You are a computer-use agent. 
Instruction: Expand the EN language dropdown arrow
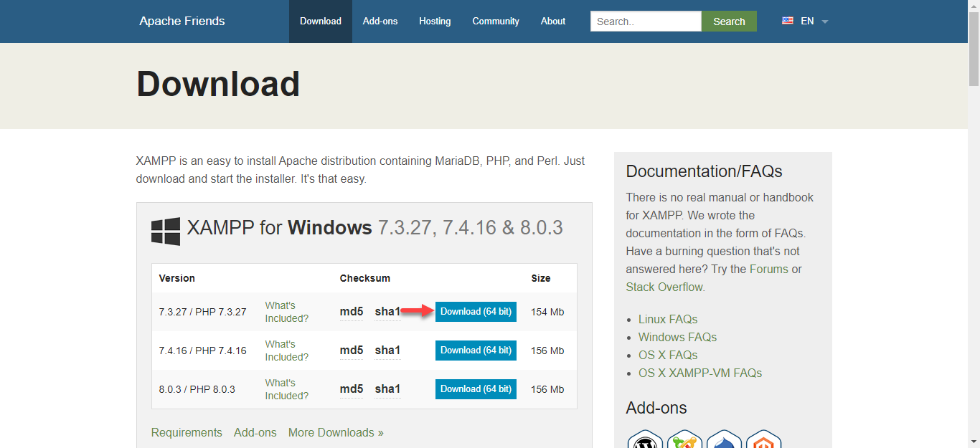[x=825, y=22]
